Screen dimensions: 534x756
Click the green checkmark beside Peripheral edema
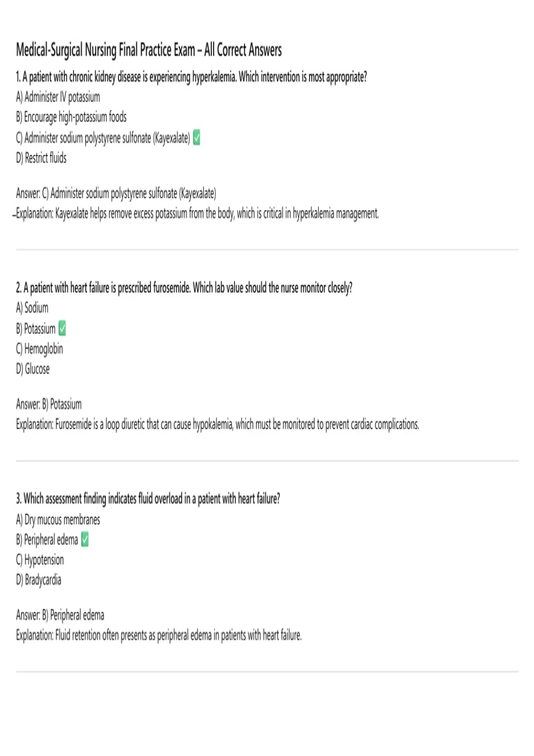(85, 539)
